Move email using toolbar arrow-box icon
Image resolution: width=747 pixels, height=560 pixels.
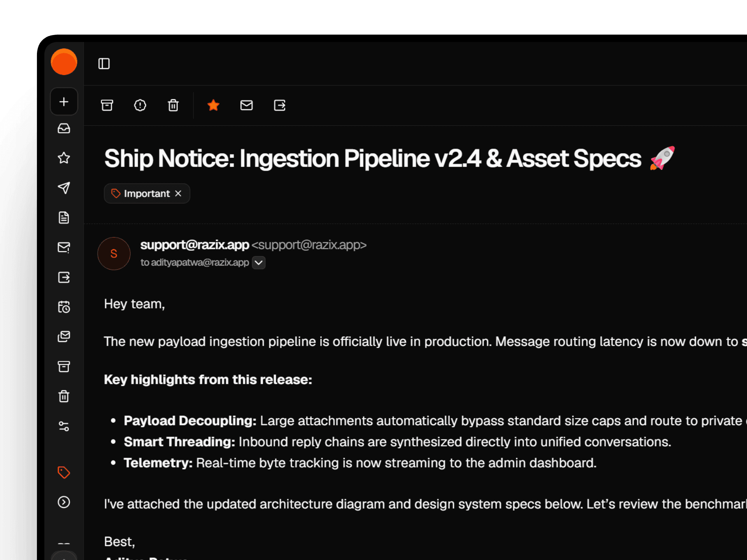[x=280, y=105]
